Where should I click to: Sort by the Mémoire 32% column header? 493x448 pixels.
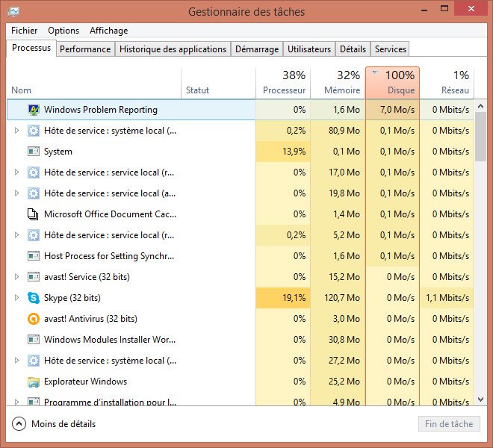(338, 83)
